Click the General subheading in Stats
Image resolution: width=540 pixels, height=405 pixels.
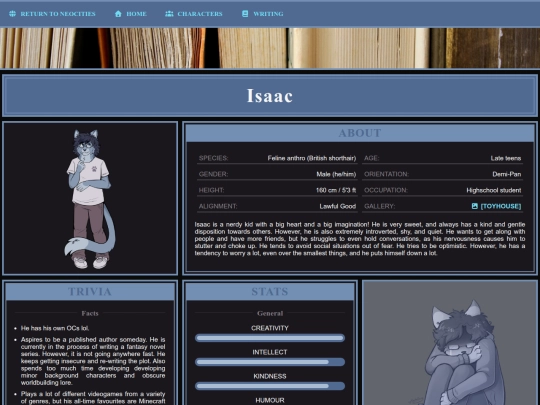[x=270, y=313]
